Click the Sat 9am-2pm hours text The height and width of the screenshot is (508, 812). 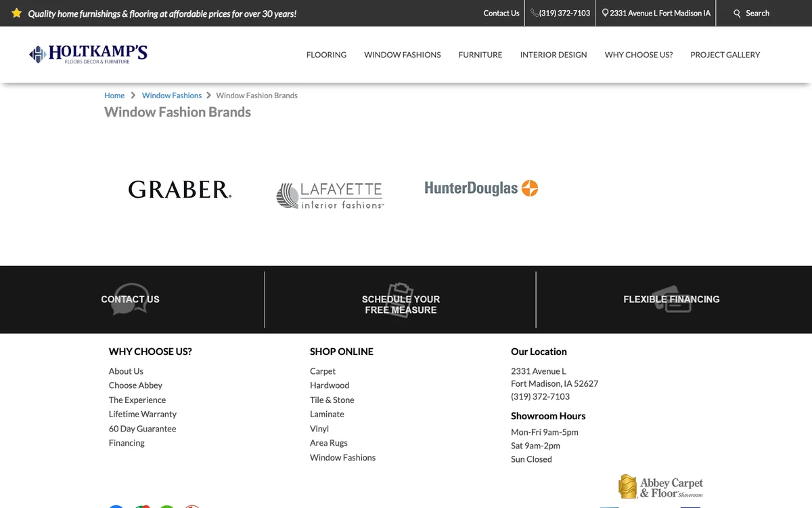point(535,446)
